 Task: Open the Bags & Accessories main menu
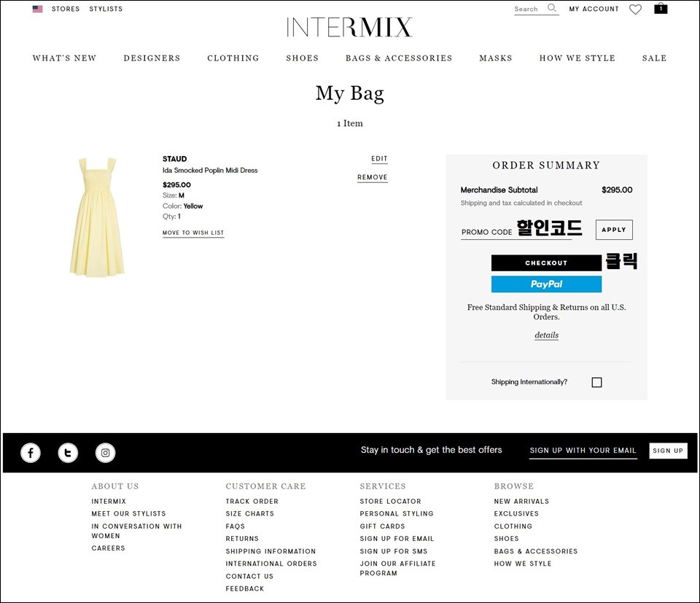point(399,58)
